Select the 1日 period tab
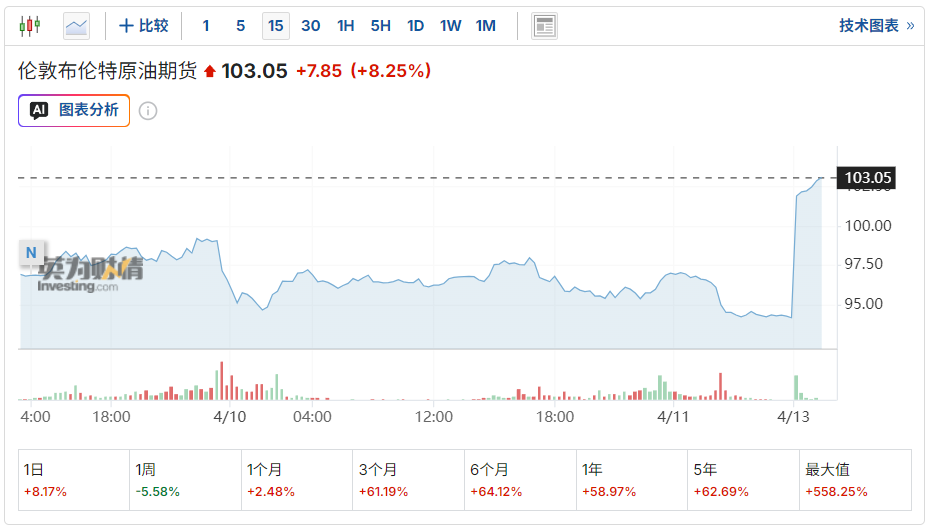 coord(74,480)
